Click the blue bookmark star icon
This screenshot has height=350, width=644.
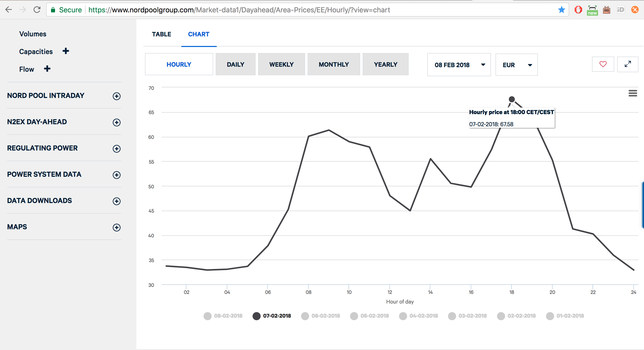[561, 10]
